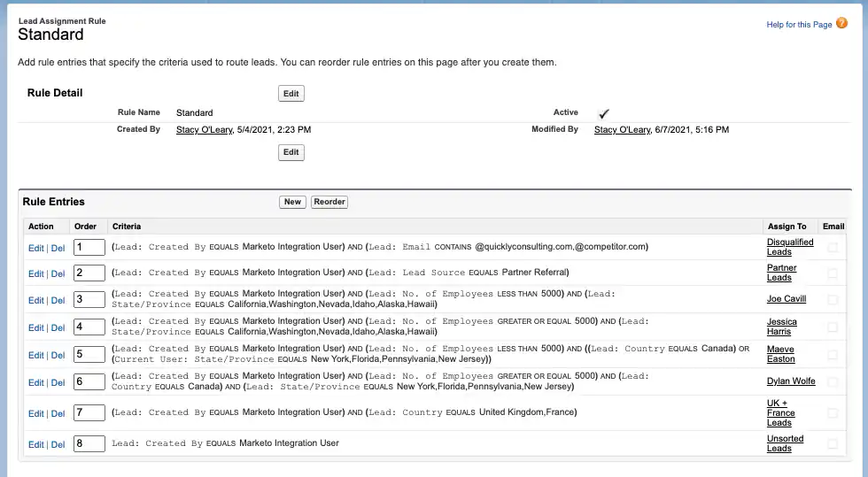This screenshot has width=868, height=477.
Task: Click the order field containing 2
Action: click(89, 273)
